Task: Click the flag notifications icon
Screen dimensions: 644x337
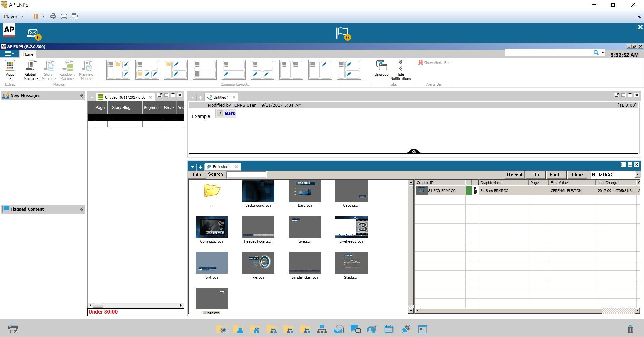Action: click(342, 33)
